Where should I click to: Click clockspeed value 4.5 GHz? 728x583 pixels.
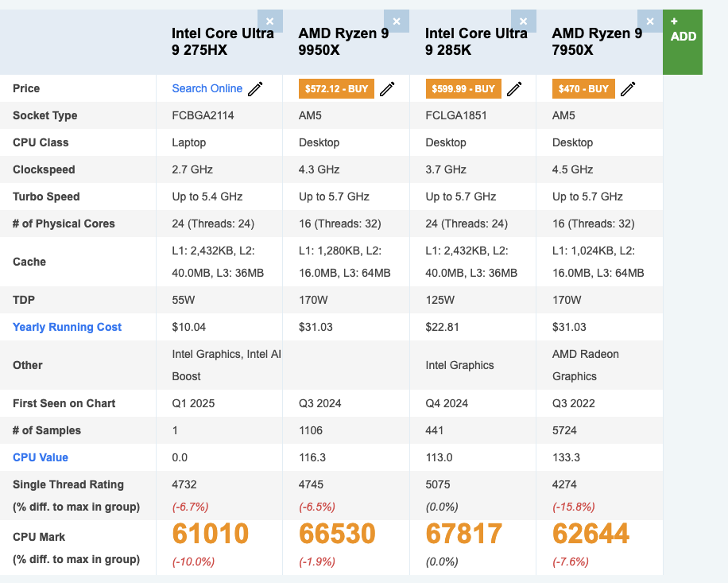click(572, 169)
